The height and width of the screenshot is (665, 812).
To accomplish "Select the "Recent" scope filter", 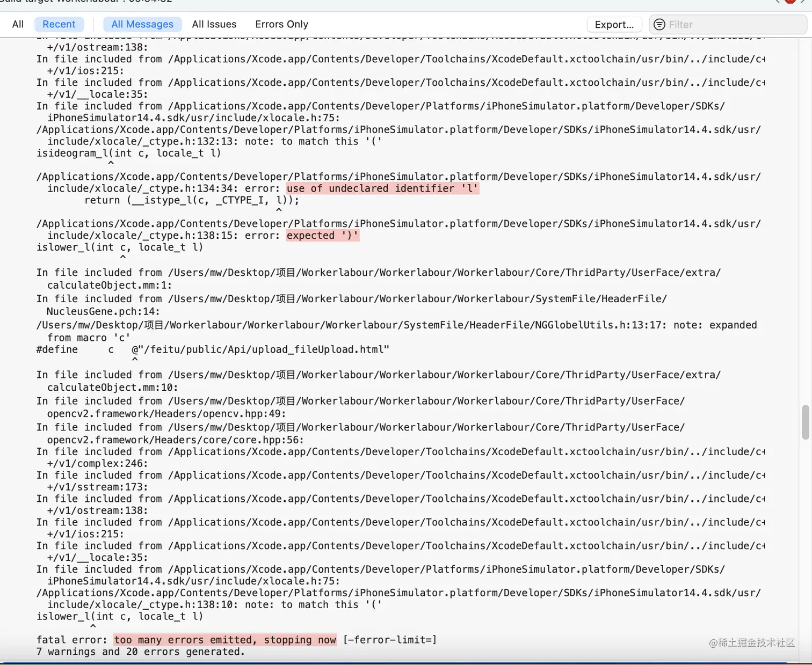I will point(59,24).
